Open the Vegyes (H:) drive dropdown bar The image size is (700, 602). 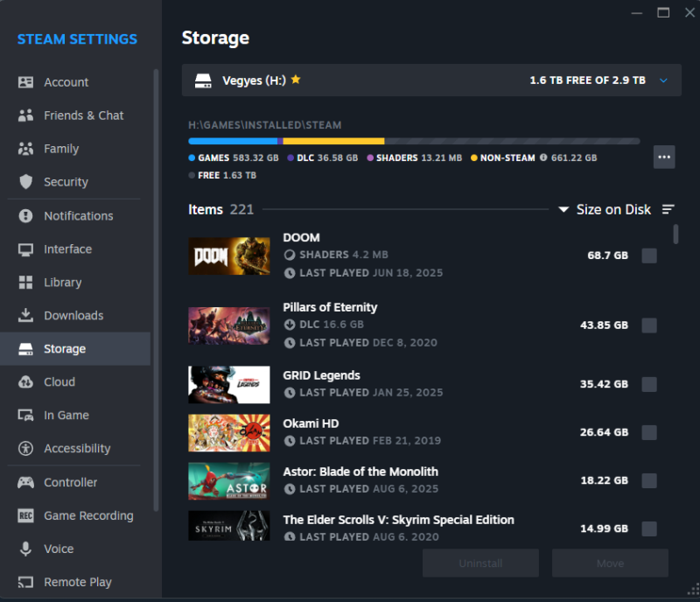431,80
